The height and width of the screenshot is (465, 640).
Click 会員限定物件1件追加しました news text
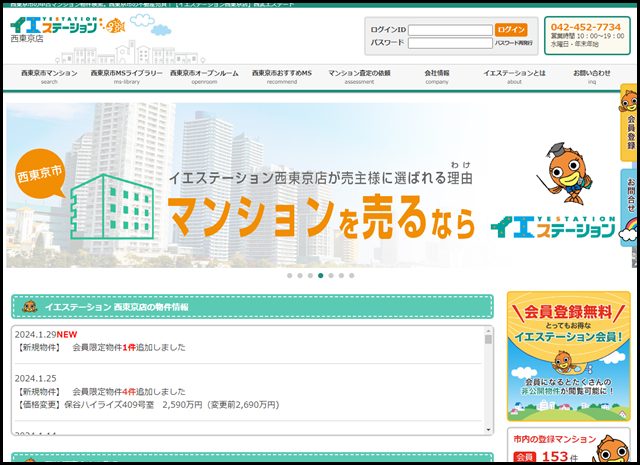coord(129,347)
